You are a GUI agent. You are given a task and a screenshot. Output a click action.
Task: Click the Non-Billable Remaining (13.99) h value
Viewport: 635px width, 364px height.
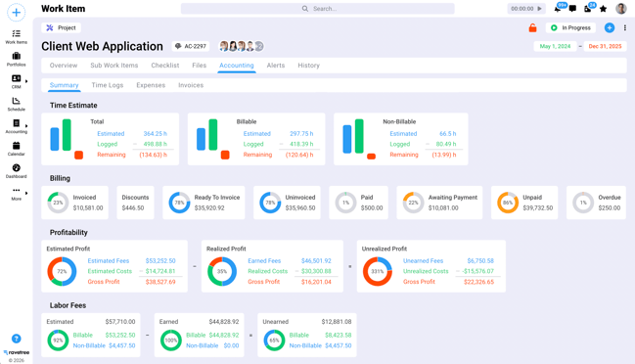(x=444, y=155)
